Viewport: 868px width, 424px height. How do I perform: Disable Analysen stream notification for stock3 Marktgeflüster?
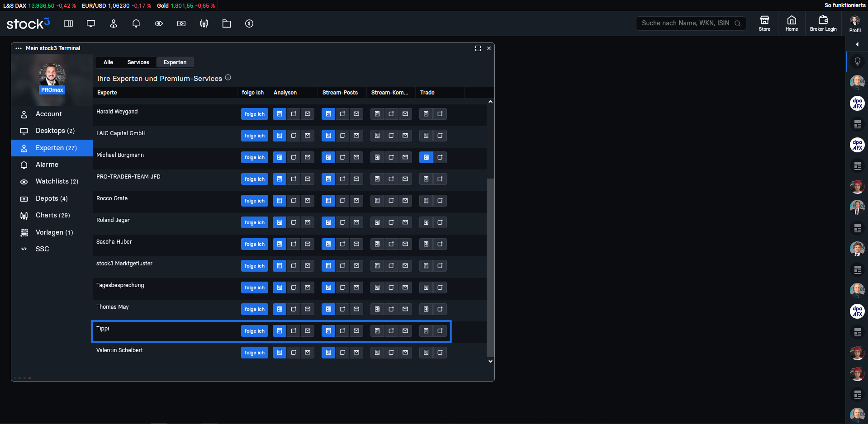(x=279, y=266)
